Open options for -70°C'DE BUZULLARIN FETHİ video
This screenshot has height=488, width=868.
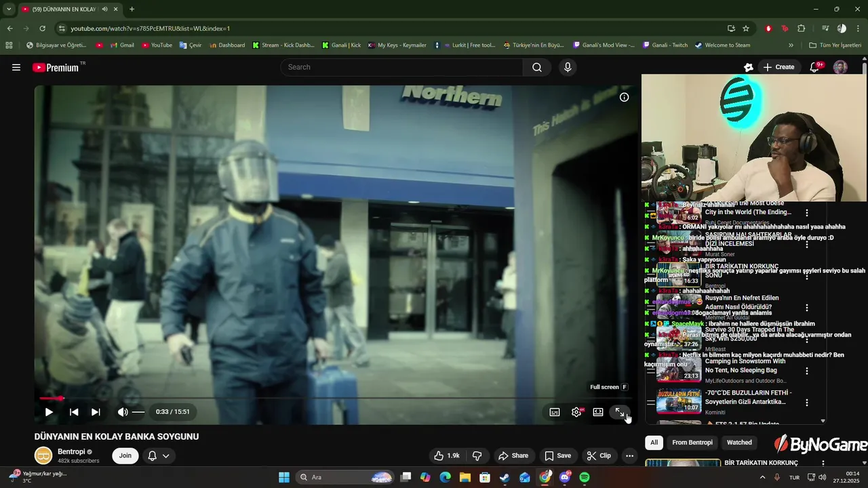807,403
